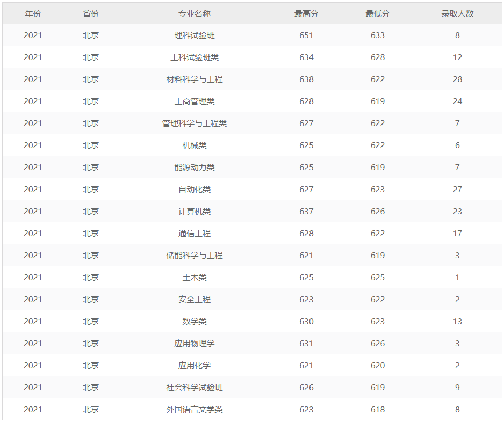Click the 通信工程 major name
This screenshot has width=504, height=422.
click(x=195, y=234)
